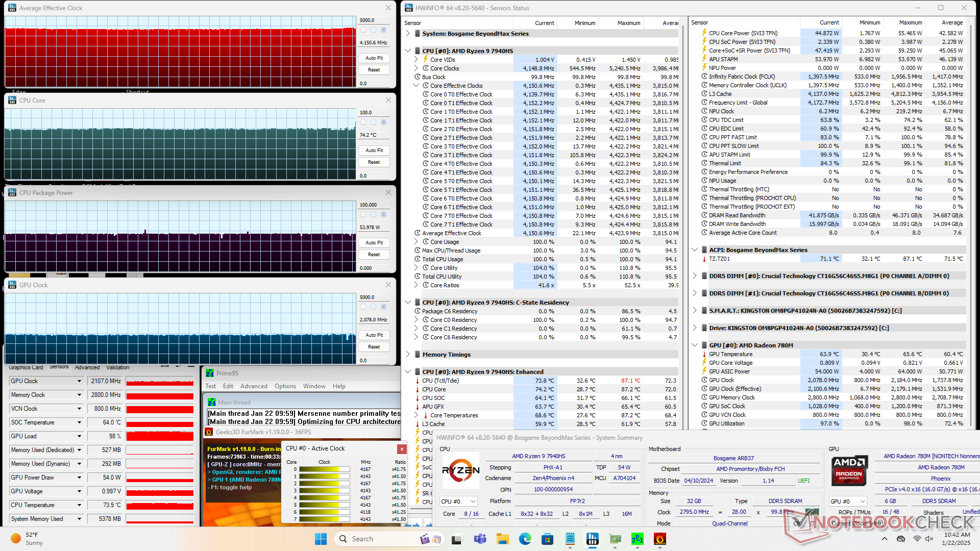Expand the Core VIDs row

(x=416, y=60)
